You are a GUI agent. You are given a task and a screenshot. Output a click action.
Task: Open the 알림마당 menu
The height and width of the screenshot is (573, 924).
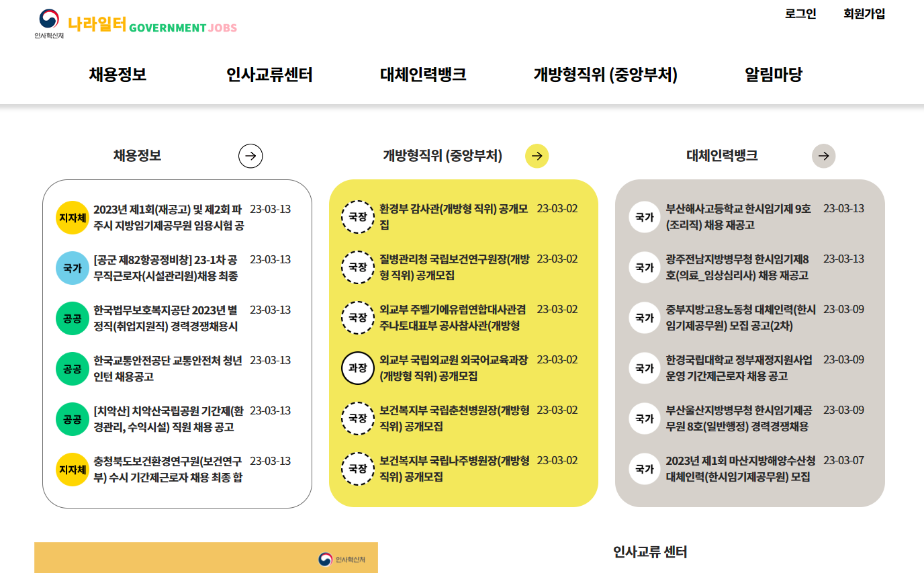tap(774, 75)
